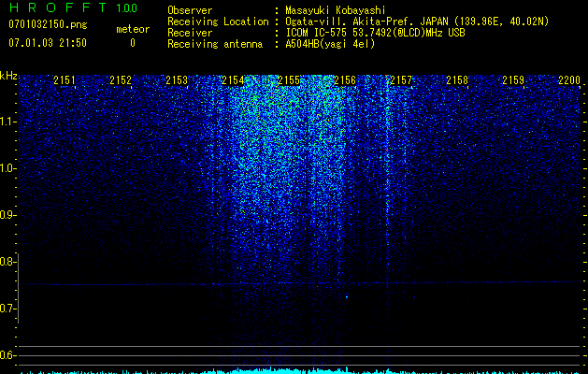Click the file name 0701032150.png
The width and height of the screenshot is (588, 374).
pos(48,24)
